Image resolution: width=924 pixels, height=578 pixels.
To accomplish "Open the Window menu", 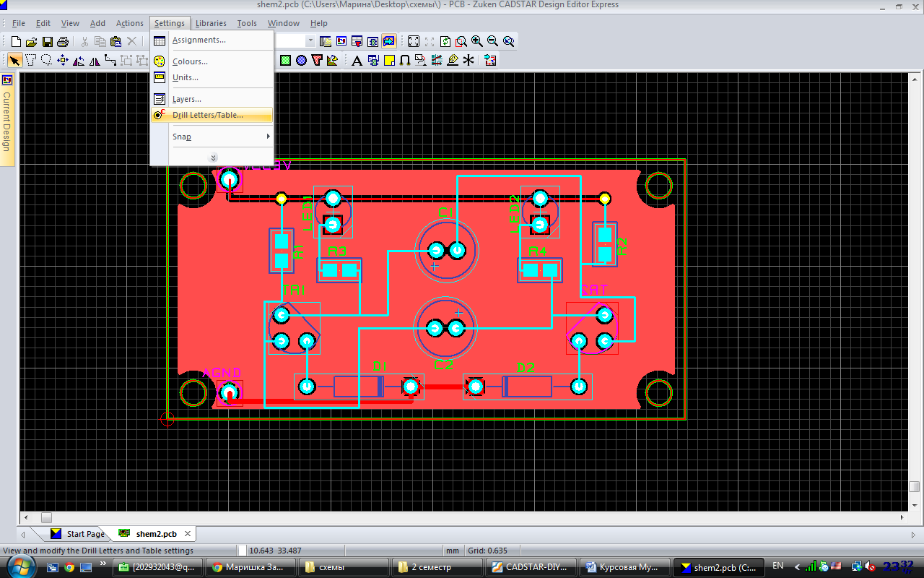I will 284,23.
